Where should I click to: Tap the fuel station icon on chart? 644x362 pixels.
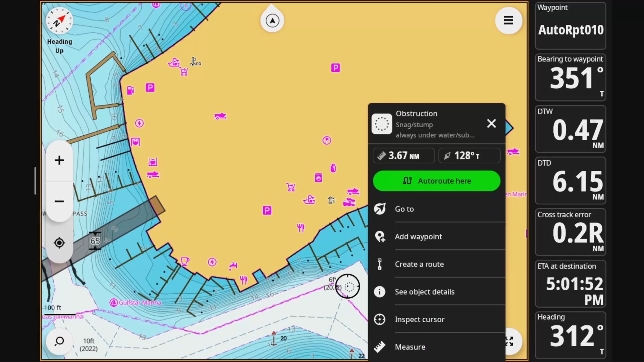coord(130,90)
